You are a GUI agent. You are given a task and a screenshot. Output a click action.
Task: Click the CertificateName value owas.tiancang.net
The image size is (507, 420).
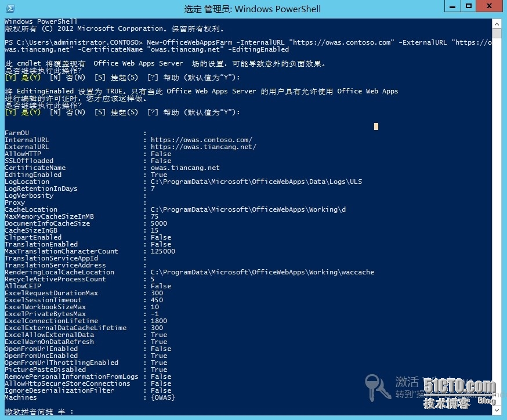185,168
